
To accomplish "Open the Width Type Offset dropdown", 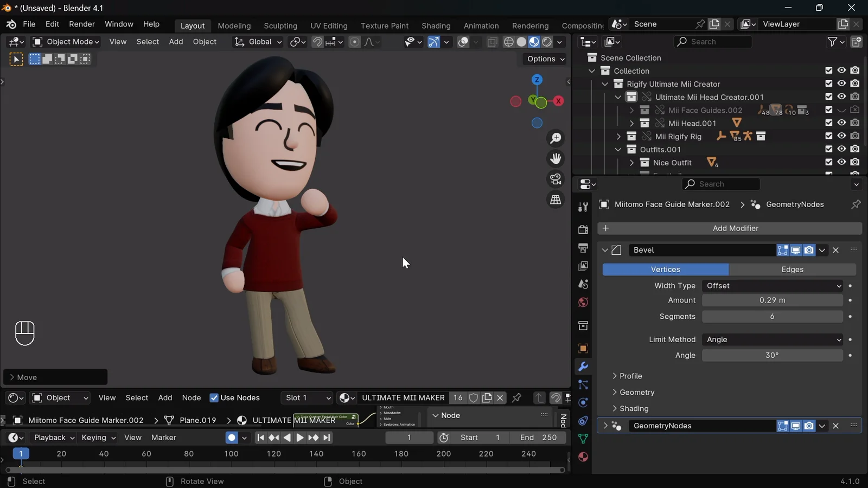I will coord(773,286).
